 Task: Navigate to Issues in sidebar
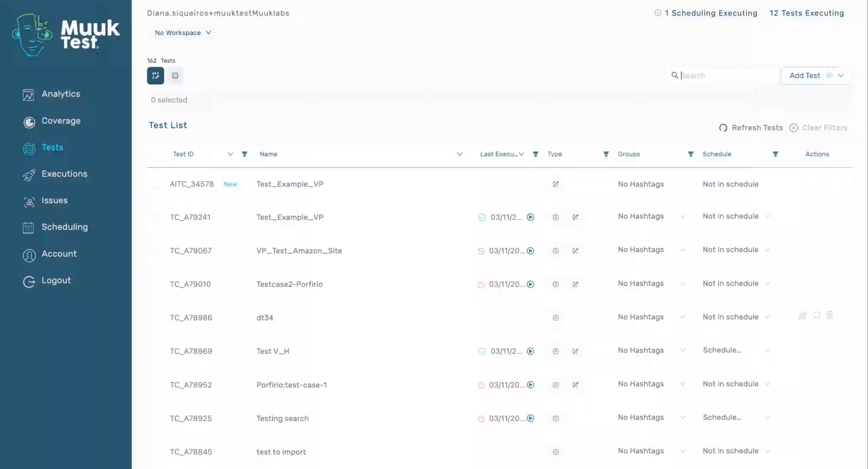[45, 201]
